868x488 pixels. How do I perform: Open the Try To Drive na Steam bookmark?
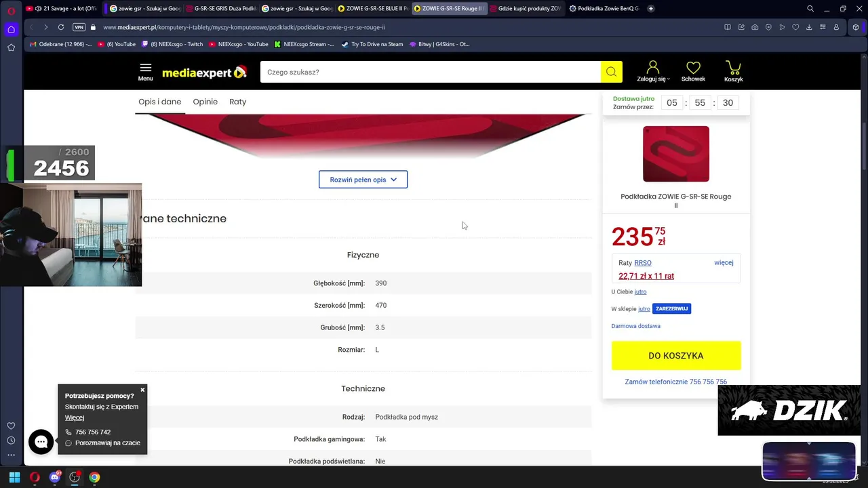pos(372,44)
